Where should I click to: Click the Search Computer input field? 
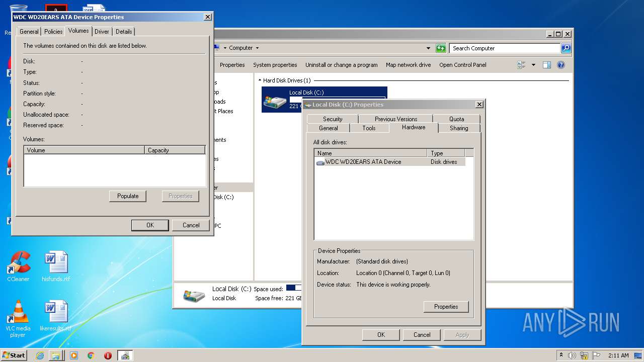pos(504,48)
